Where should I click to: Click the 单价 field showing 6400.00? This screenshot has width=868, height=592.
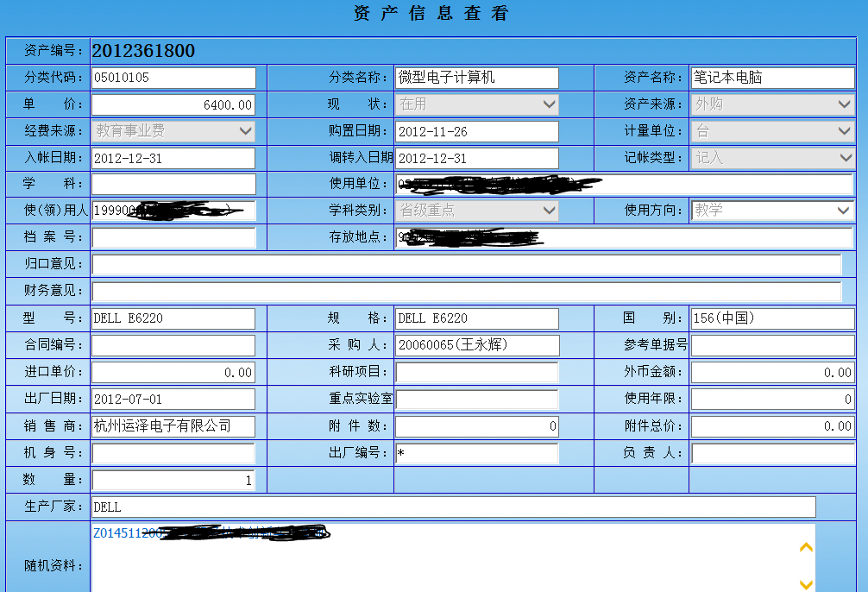[x=173, y=104]
